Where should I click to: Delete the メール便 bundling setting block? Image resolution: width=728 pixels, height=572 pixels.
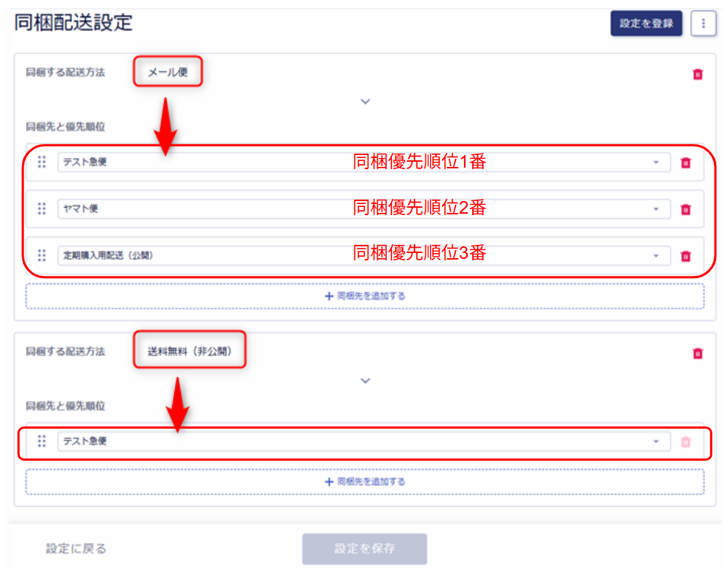point(698,74)
